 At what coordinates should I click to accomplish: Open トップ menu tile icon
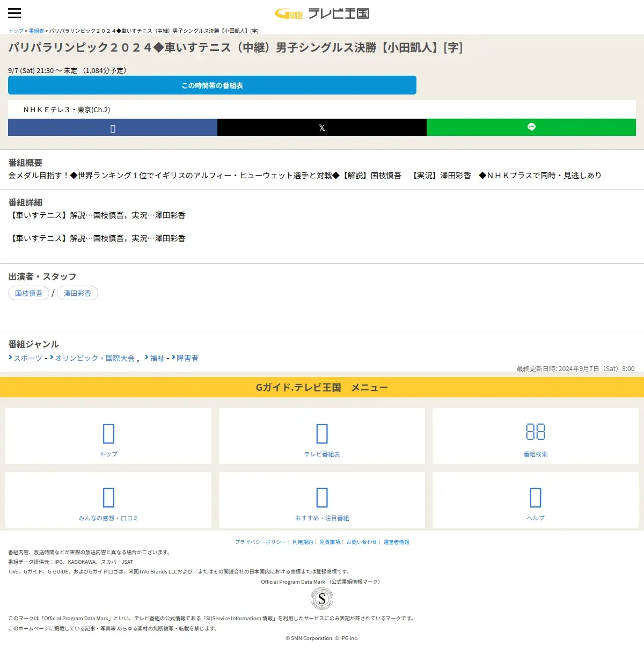[x=108, y=434]
